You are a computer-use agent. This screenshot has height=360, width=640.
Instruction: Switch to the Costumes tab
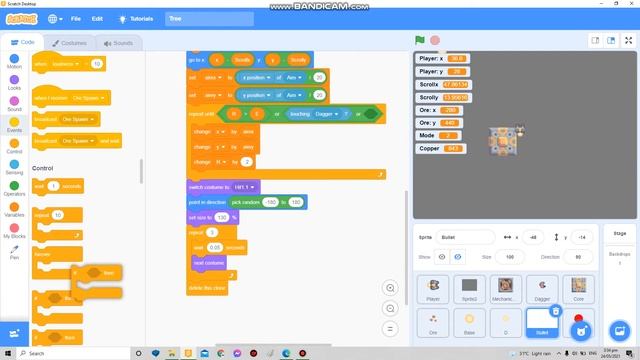[x=69, y=43]
